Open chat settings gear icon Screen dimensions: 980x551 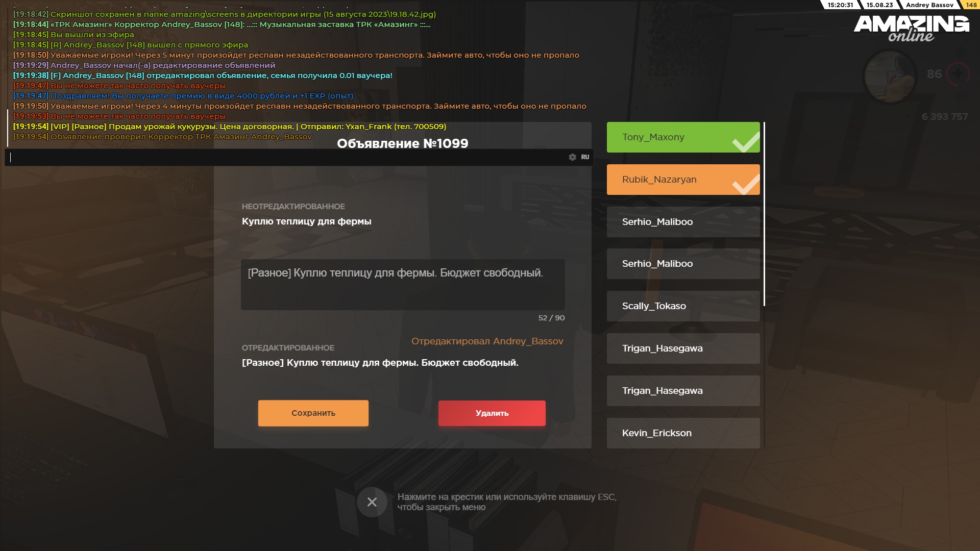point(572,157)
